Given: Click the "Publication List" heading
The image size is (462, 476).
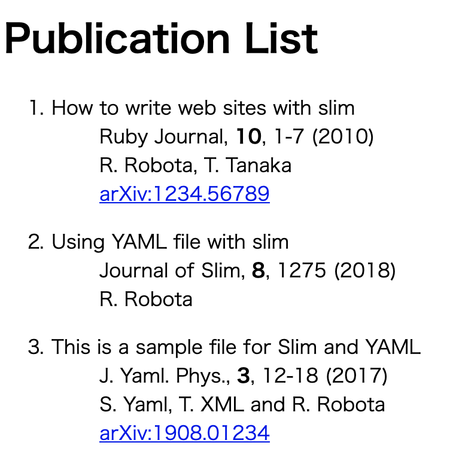Looking at the screenshot, I should [161, 38].
